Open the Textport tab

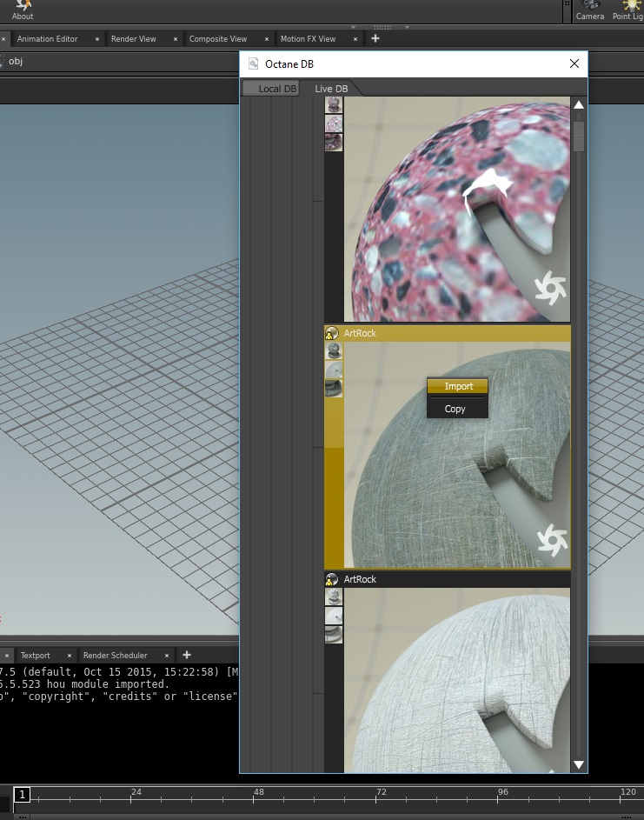tap(35, 656)
